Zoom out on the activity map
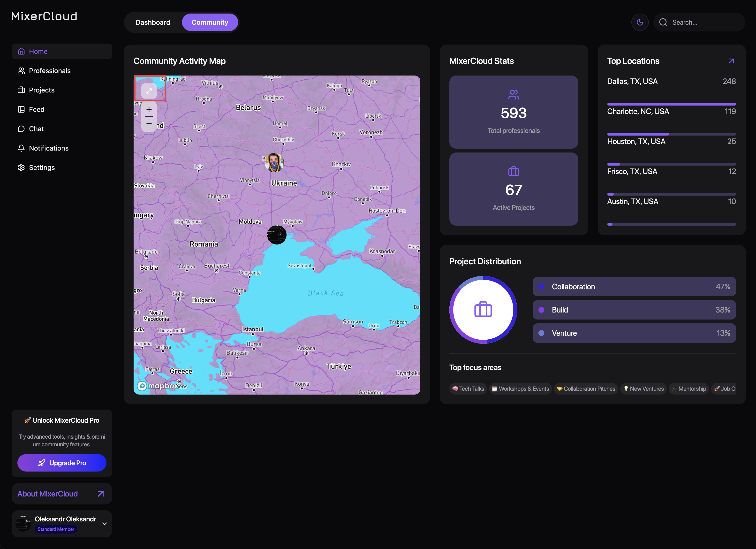The height and width of the screenshot is (549, 756). 149,124
